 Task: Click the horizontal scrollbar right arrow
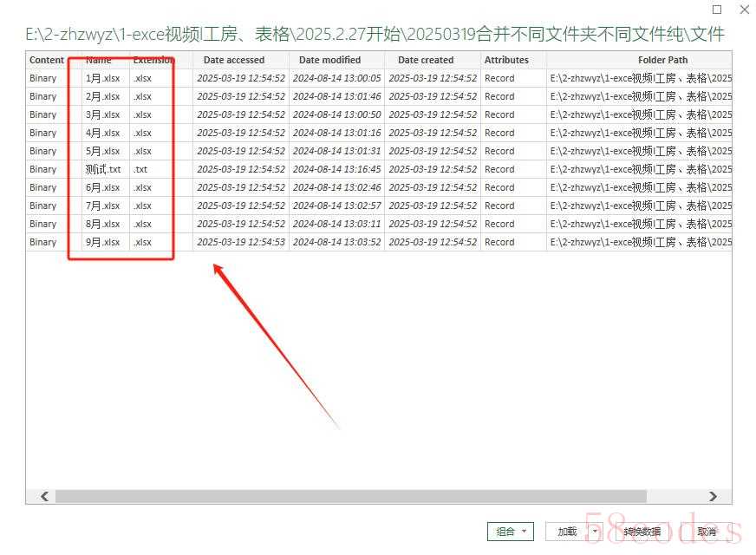[713, 497]
